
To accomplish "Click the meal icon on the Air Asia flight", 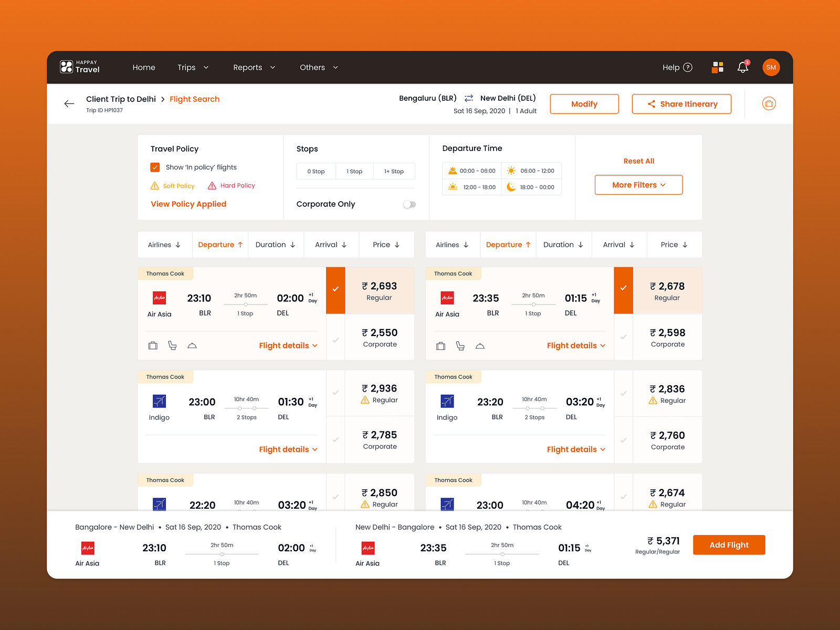I will tap(192, 345).
